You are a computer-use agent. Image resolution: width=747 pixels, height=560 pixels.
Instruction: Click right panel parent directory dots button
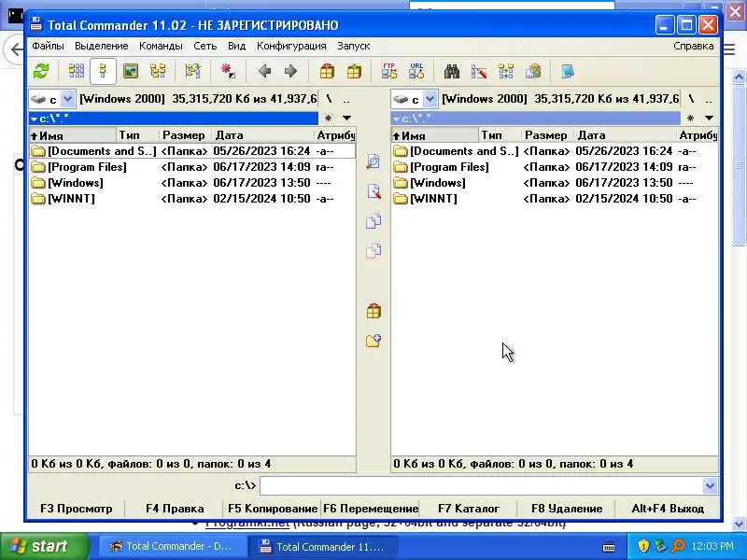point(709,99)
